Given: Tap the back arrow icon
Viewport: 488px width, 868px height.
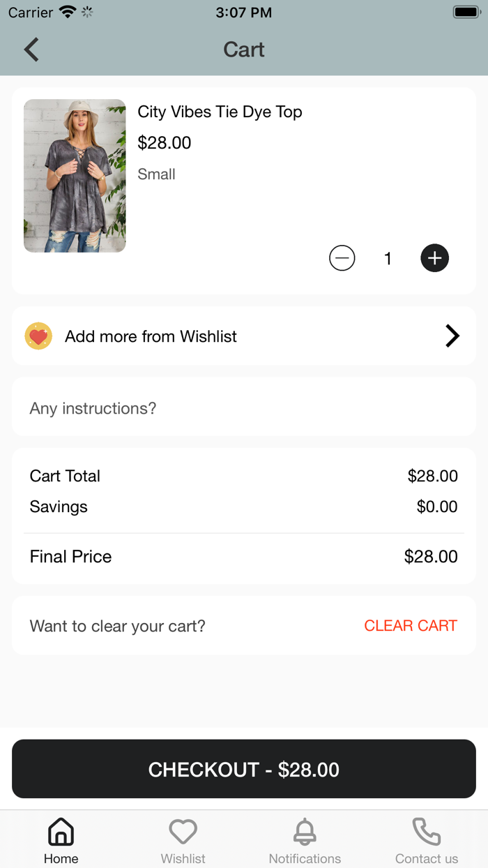Looking at the screenshot, I should pos(31,50).
